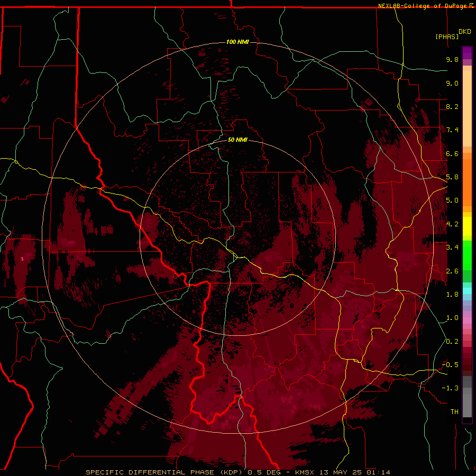Click the DKD product label
This screenshot has height=476, width=476.
(x=464, y=32)
